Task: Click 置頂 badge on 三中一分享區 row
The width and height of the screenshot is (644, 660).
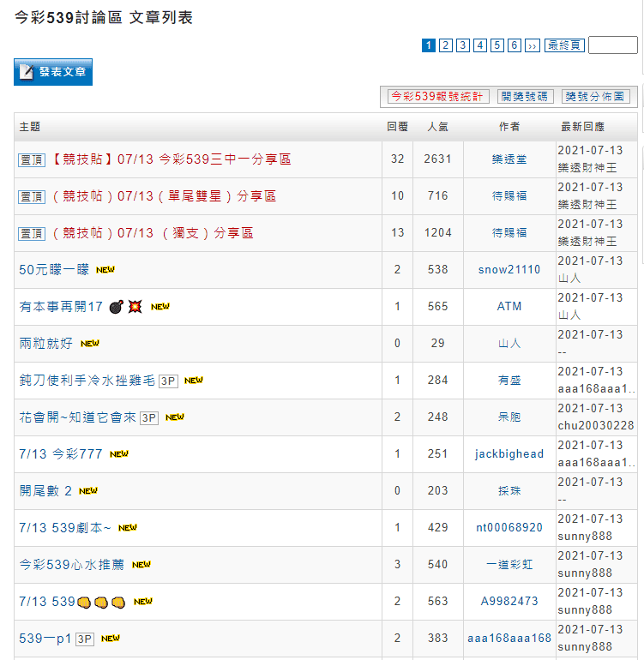Action: (x=32, y=160)
